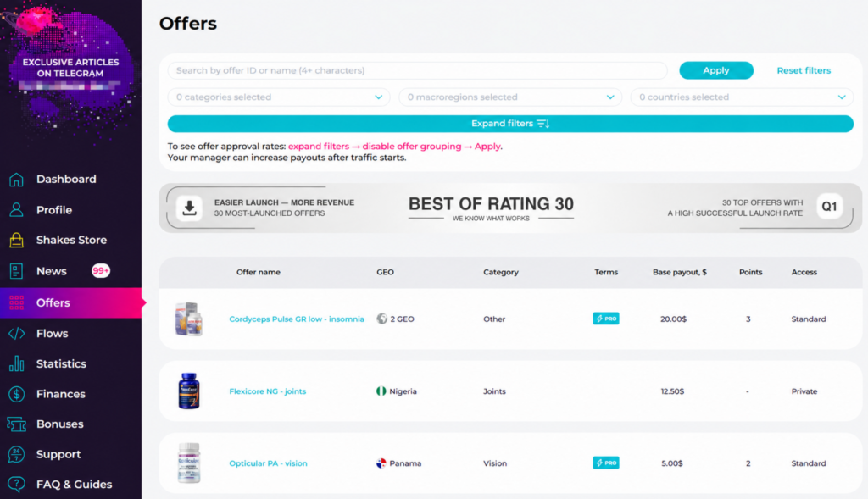Open the Support 24 chat icon
The height and width of the screenshot is (499, 868).
click(17, 454)
